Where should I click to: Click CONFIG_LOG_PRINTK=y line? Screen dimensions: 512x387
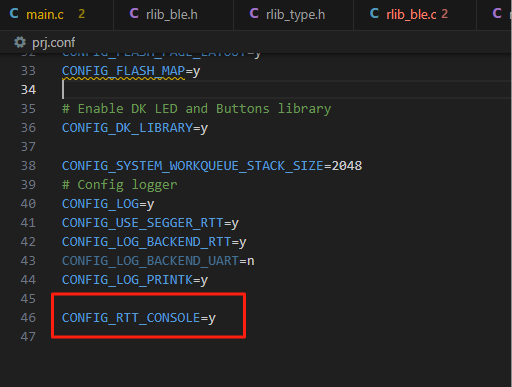click(135, 280)
